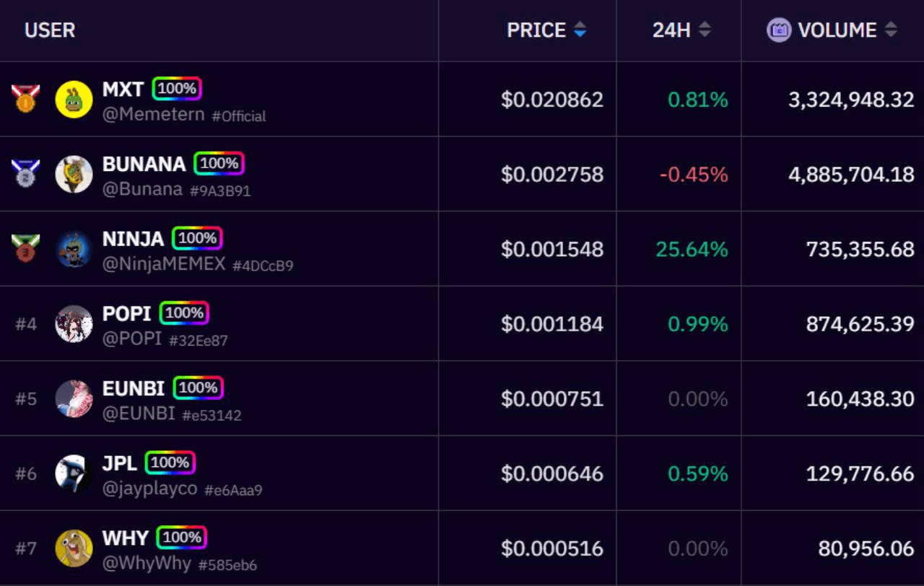Click the BUNANA avatar icon

point(74,175)
